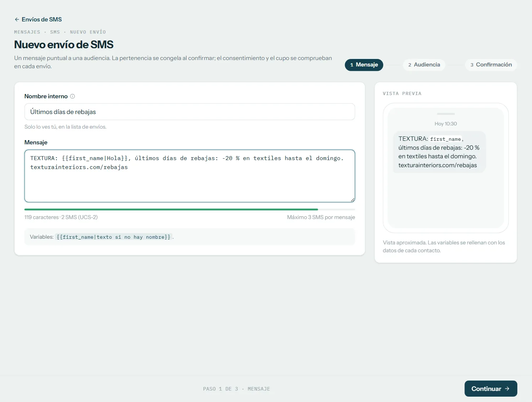Grab the resize handle on the Mensaje box
Screen dimensions: 532x402
353,200
